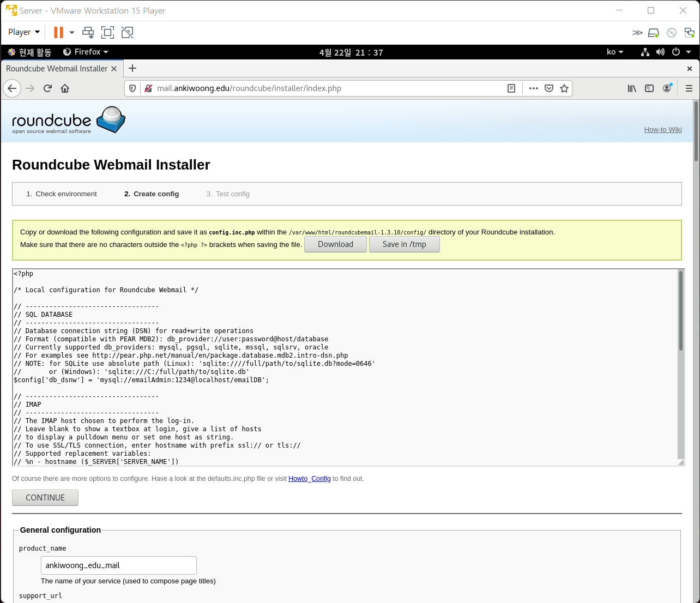Screen dimensions: 700x603
Task: Click the Save in /tmp button
Action: click(405, 244)
